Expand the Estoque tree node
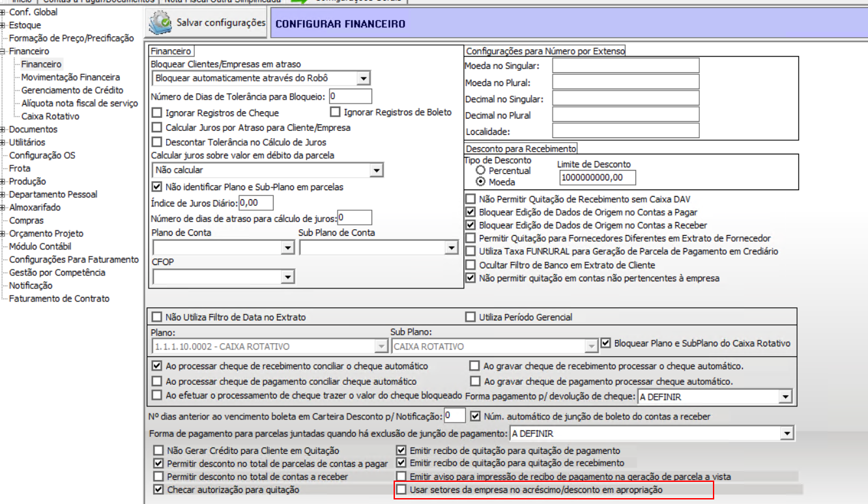The image size is (868, 504). (3, 25)
